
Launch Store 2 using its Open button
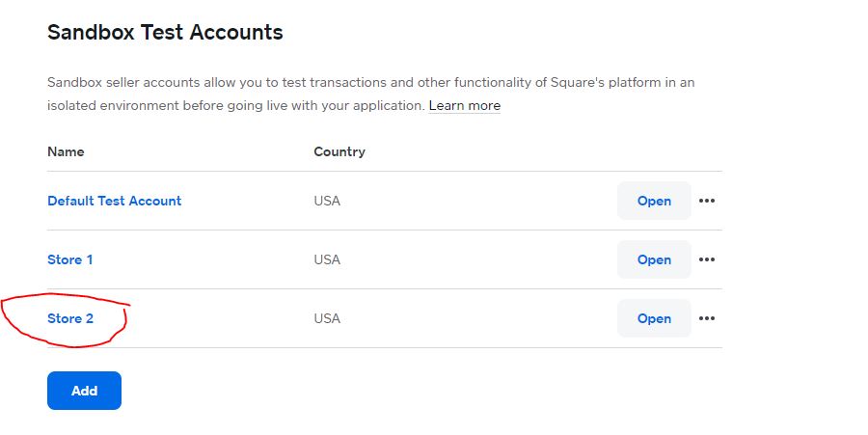point(654,318)
